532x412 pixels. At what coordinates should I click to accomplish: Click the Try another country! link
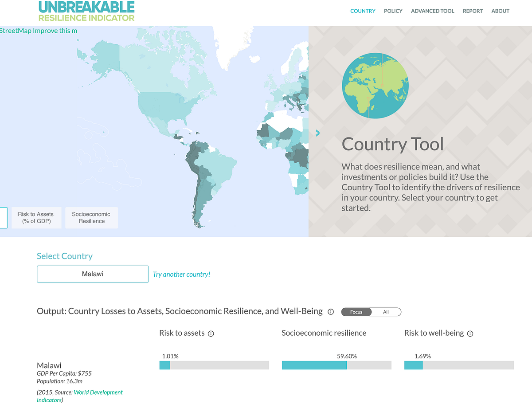[181, 274]
